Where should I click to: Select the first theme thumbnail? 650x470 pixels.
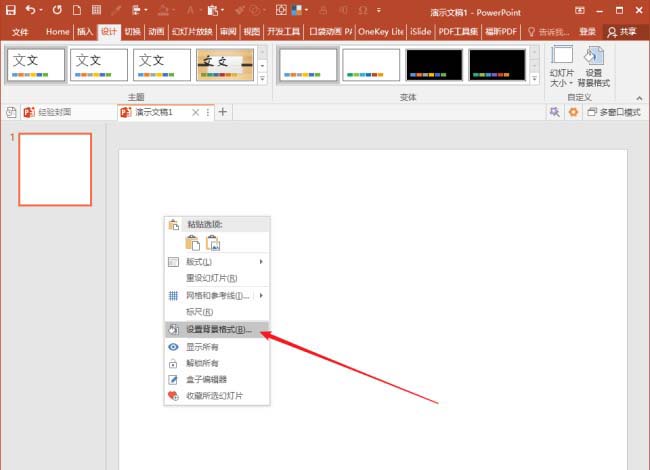36,64
